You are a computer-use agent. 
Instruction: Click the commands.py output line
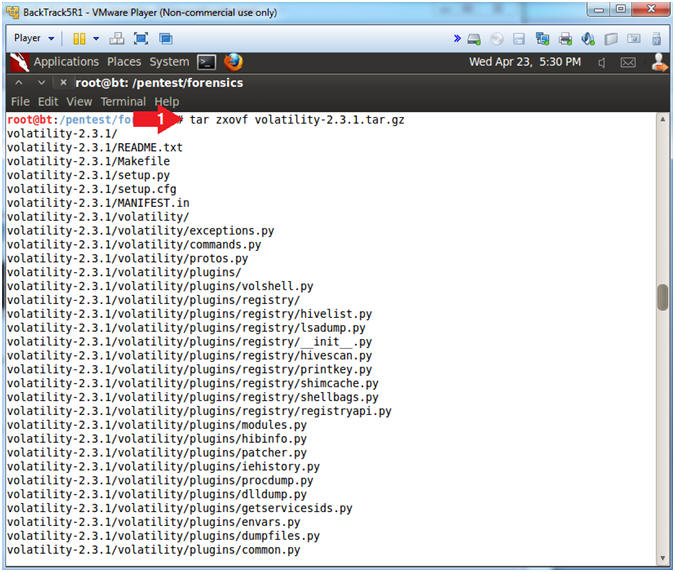pos(134,244)
